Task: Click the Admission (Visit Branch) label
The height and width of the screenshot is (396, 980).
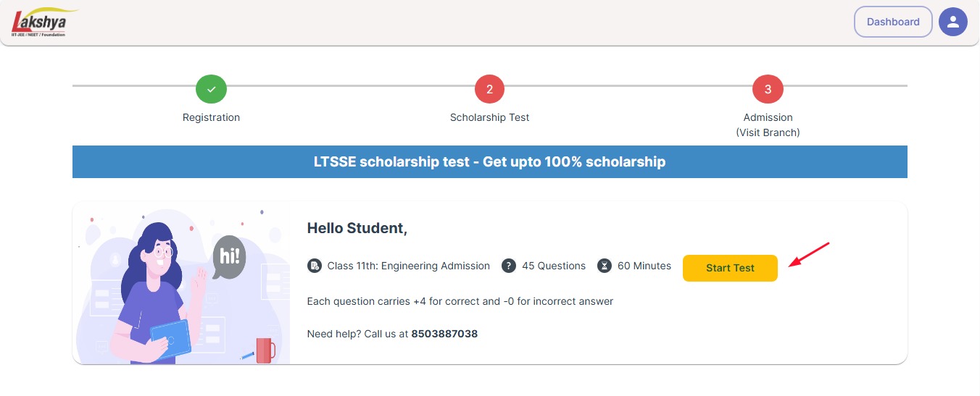Action: click(x=768, y=125)
